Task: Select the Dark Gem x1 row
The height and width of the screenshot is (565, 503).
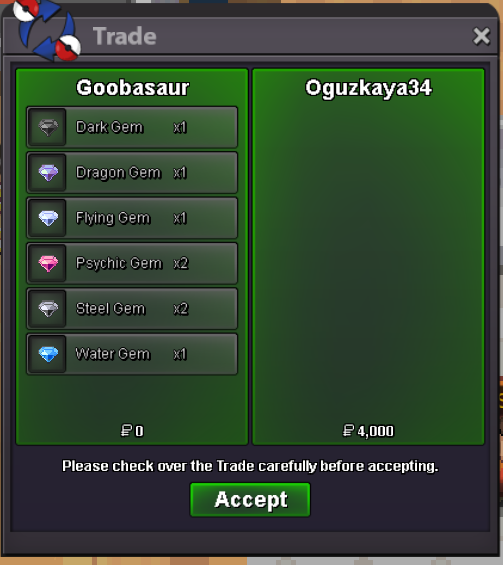Action: coord(132,127)
